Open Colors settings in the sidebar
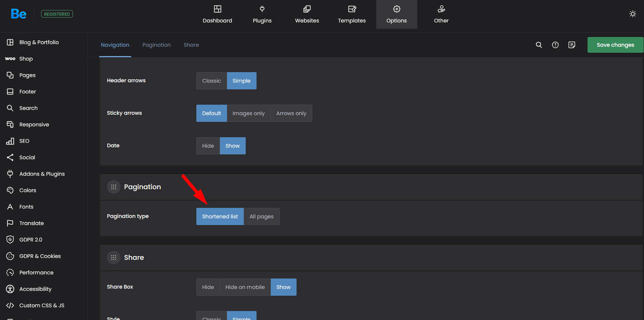The image size is (644, 320). 28,190
